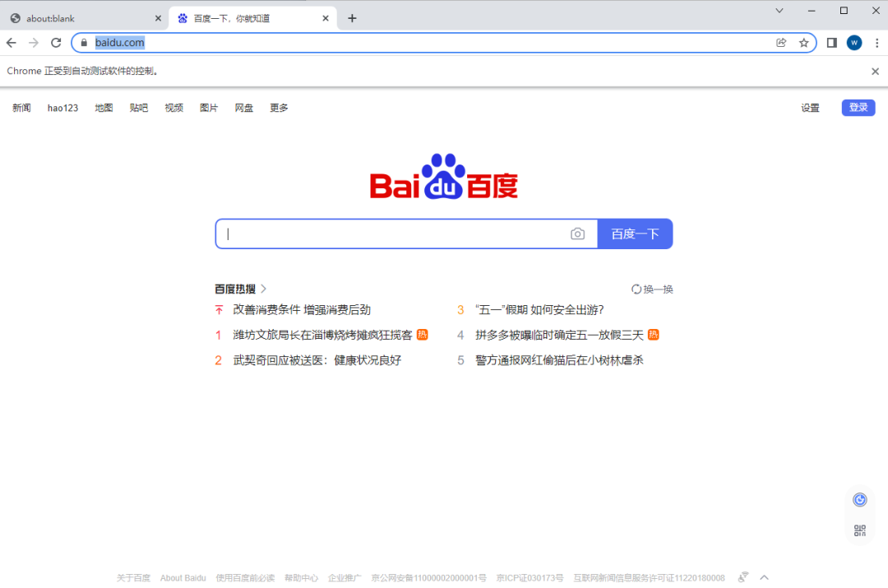The width and height of the screenshot is (888, 588).
Task: Click the 百度热搜 heading
Action: [235, 289]
